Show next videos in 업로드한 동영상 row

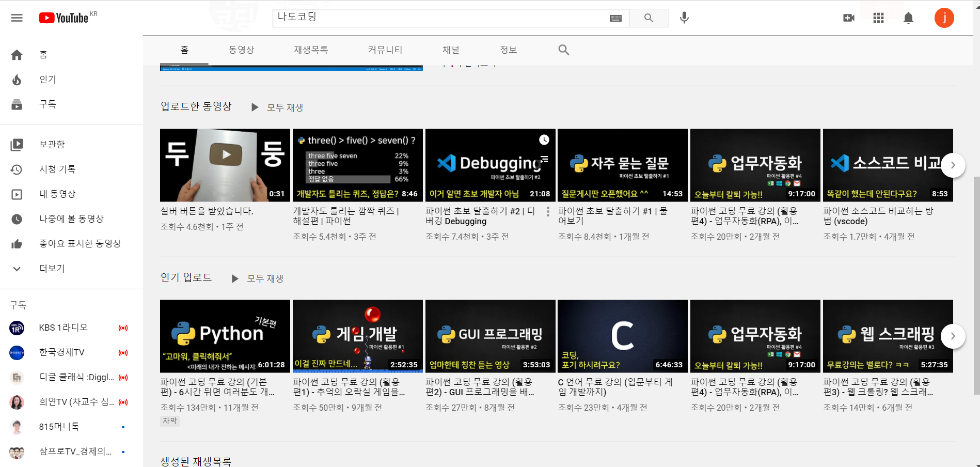[953, 165]
